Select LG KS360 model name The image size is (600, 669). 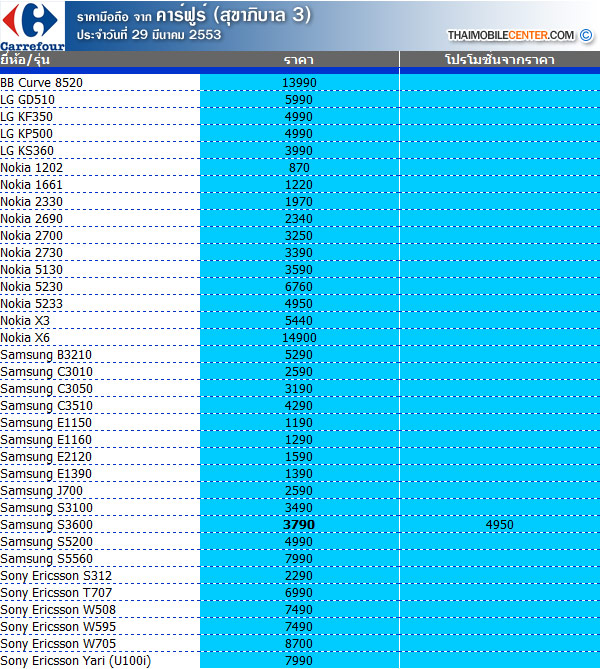27,151
